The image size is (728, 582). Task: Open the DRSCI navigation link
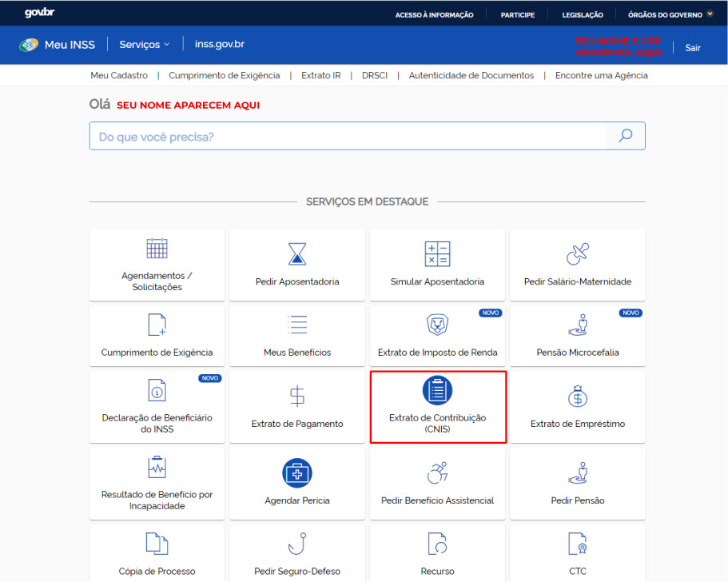(x=375, y=75)
